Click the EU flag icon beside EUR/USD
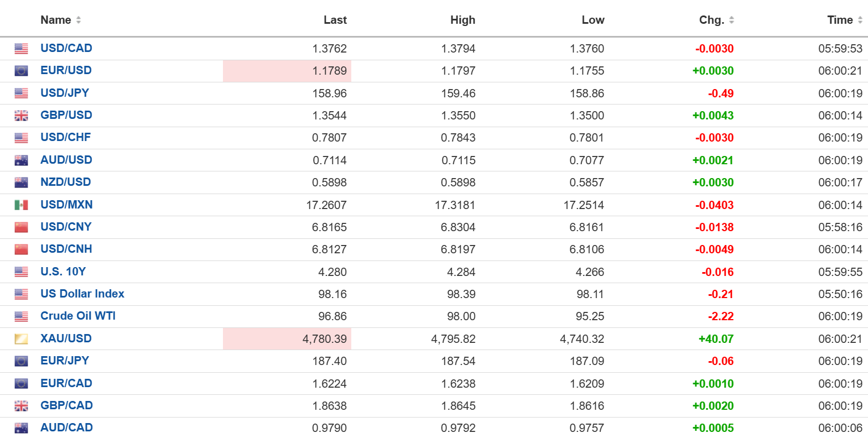The width and height of the screenshot is (868, 438). pyautogui.click(x=21, y=71)
